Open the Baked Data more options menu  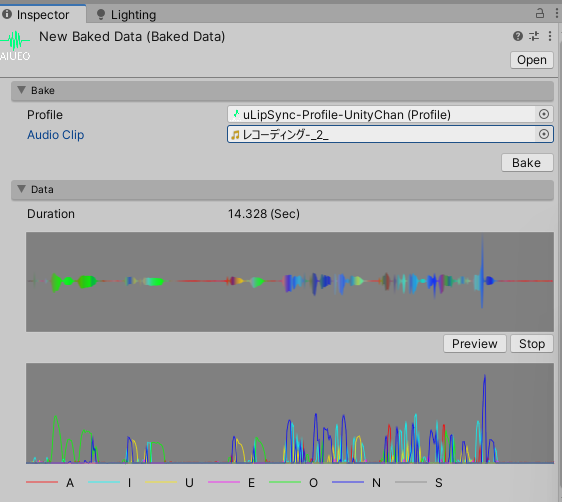coord(549,36)
